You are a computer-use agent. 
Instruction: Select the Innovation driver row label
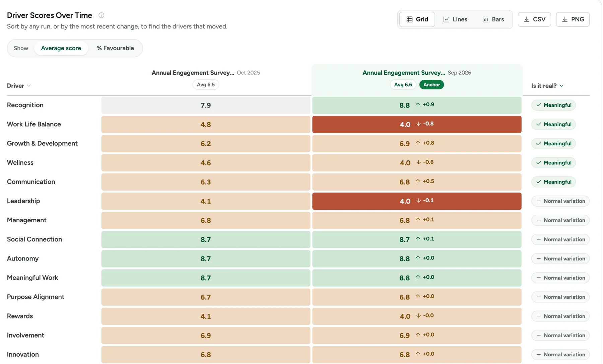pyautogui.click(x=23, y=354)
